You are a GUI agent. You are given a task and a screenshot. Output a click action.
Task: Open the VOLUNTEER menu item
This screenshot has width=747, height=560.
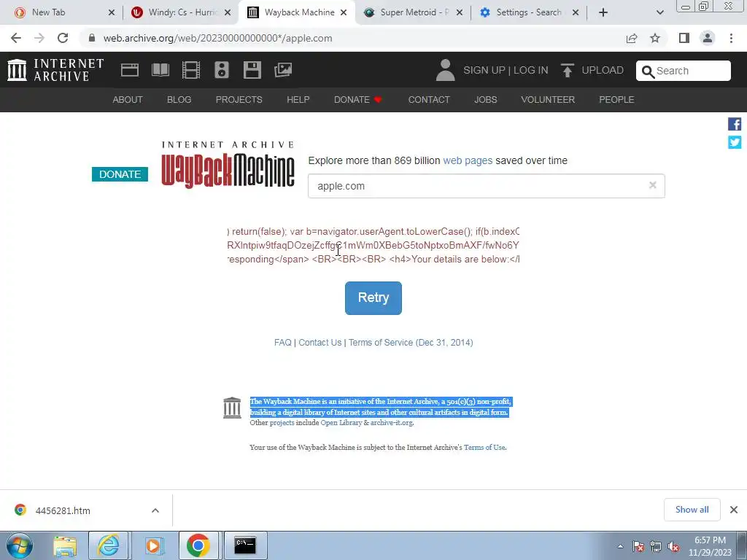tap(548, 99)
